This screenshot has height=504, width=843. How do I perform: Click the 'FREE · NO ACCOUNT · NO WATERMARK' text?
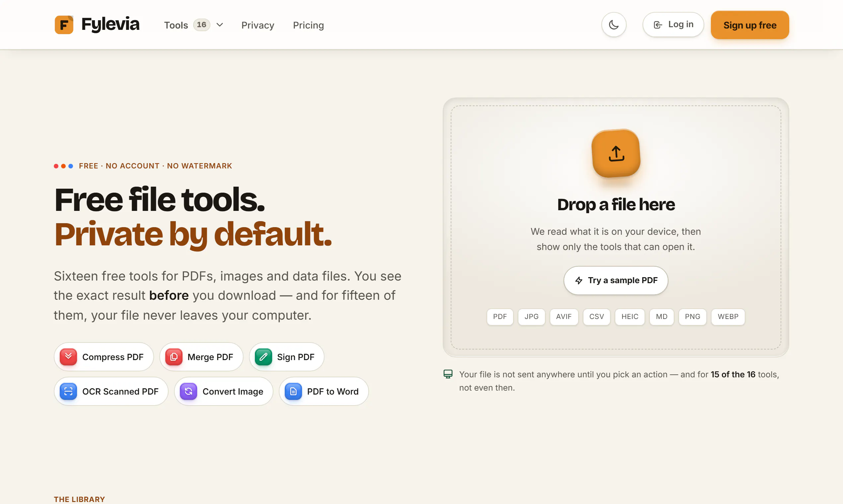(x=155, y=166)
